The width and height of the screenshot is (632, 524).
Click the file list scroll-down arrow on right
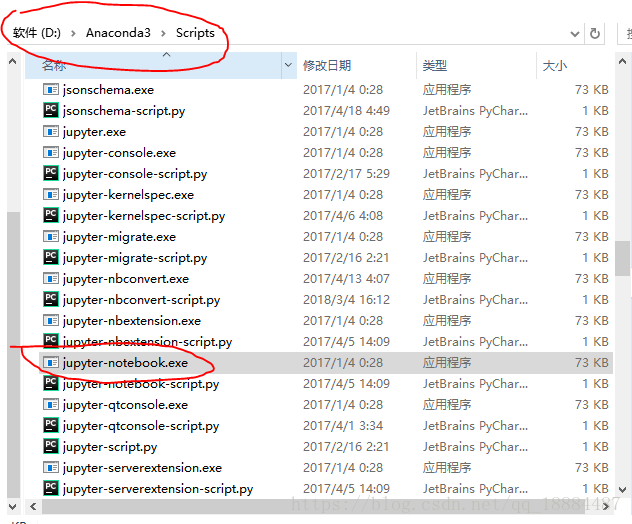(x=622, y=490)
